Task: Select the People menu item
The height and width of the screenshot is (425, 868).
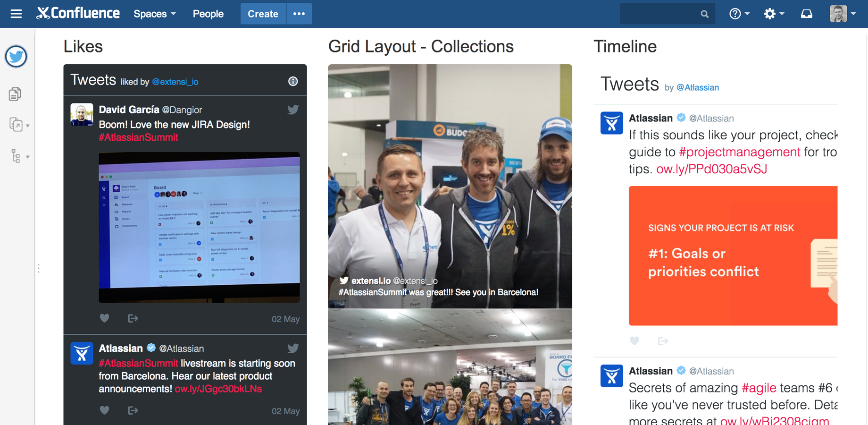Action: tap(208, 14)
